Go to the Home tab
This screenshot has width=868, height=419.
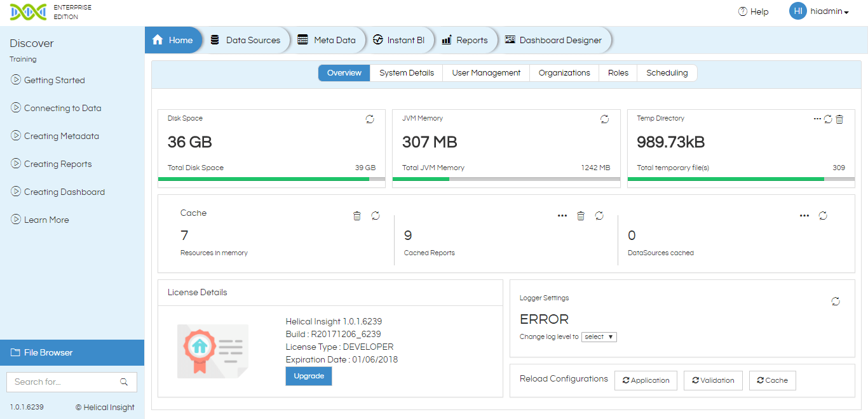173,40
